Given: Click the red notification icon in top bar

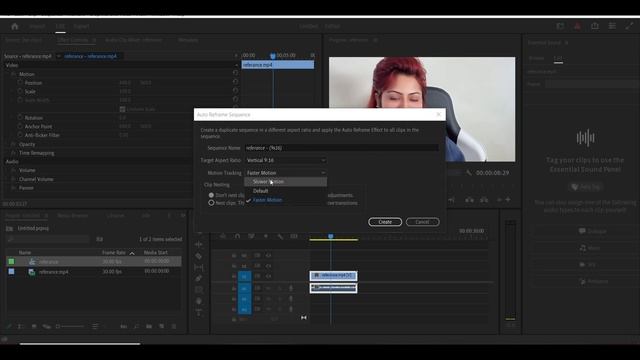Looking at the screenshot, I should [x=577, y=26].
